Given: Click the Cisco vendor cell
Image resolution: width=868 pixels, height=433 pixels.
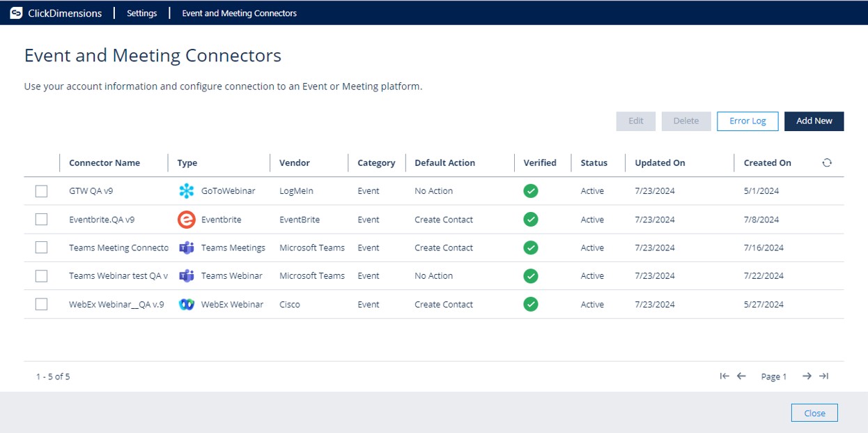Looking at the screenshot, I should [290, 305].
